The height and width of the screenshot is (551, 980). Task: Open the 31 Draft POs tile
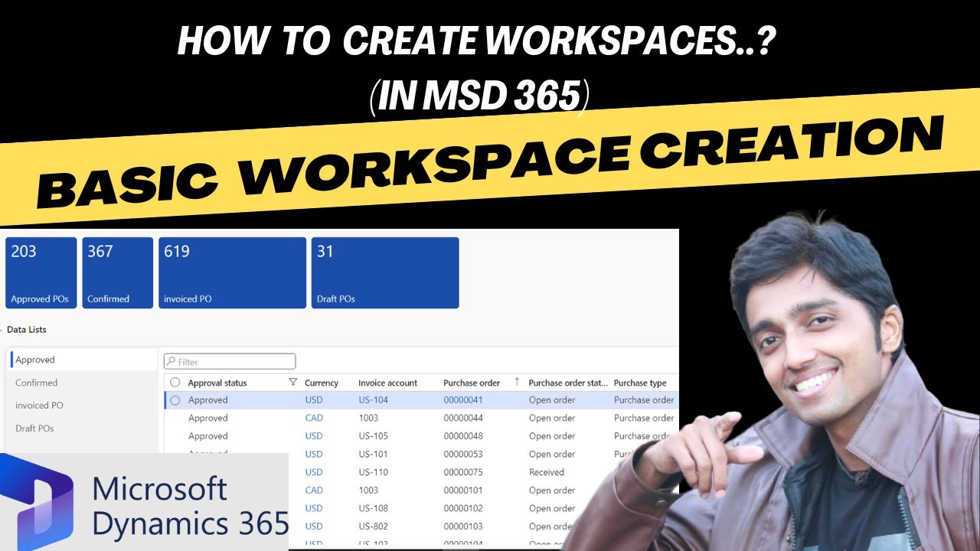click(385, 272)
